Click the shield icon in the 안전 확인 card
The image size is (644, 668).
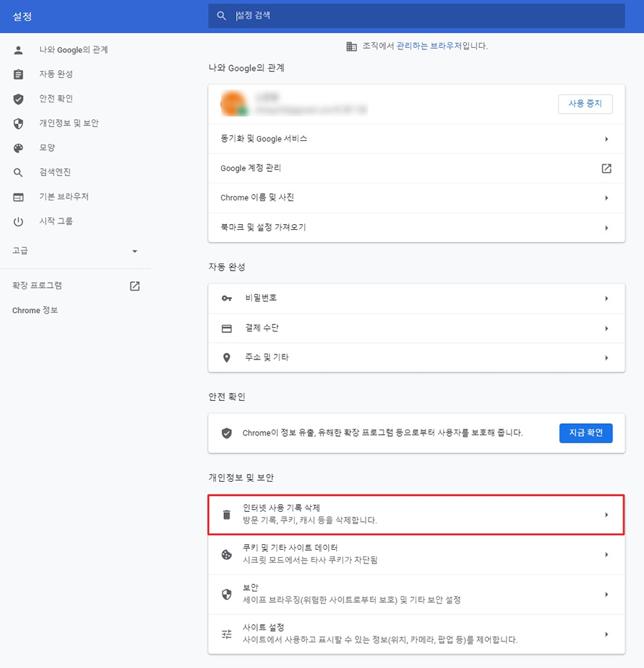226,433
